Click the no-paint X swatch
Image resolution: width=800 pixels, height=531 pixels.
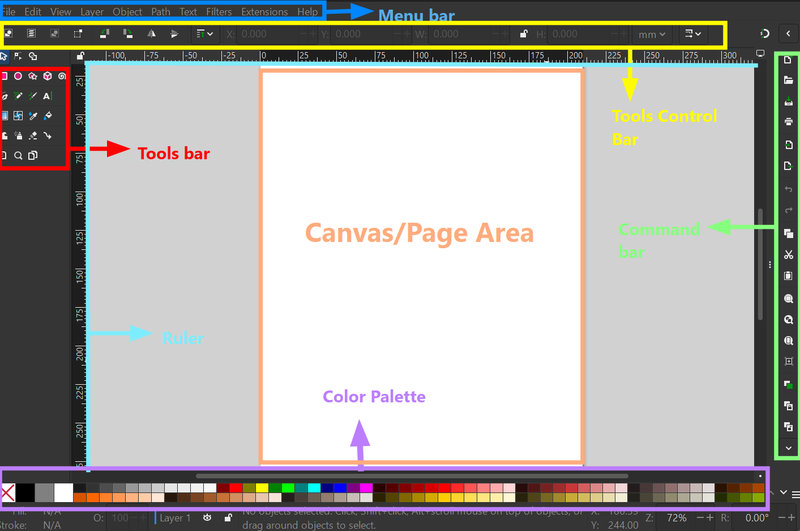[8, 493]
